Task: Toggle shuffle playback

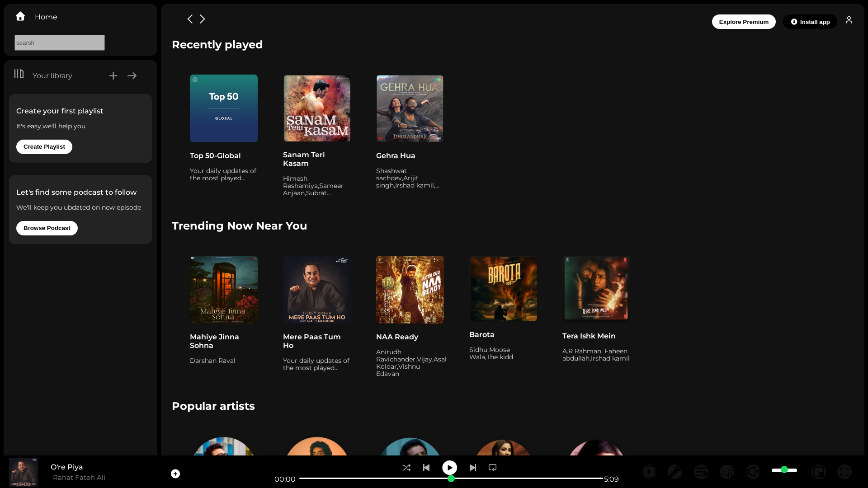Action: coord(406,468)
